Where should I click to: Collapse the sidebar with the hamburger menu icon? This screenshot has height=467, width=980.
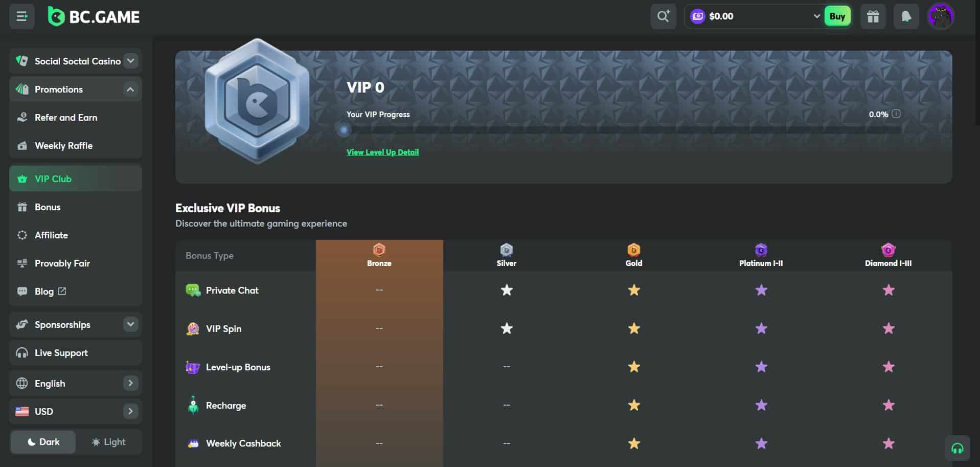coord(22,16)
